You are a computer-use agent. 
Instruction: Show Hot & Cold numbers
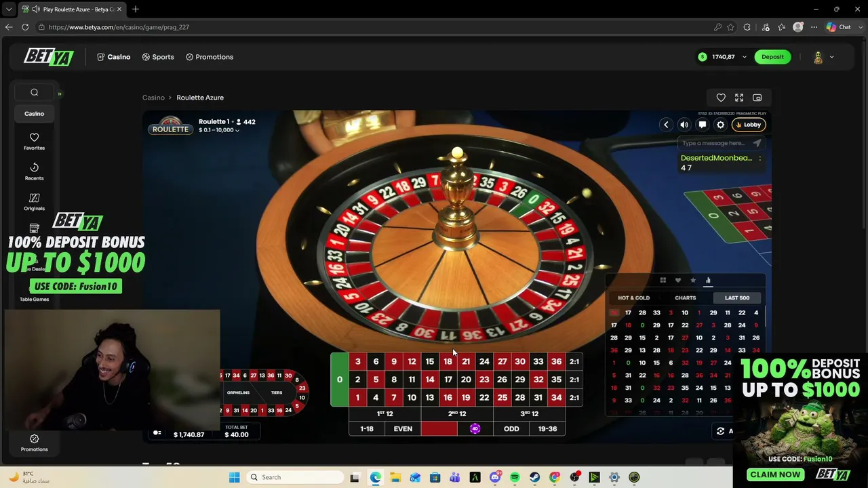pos(633,298)
